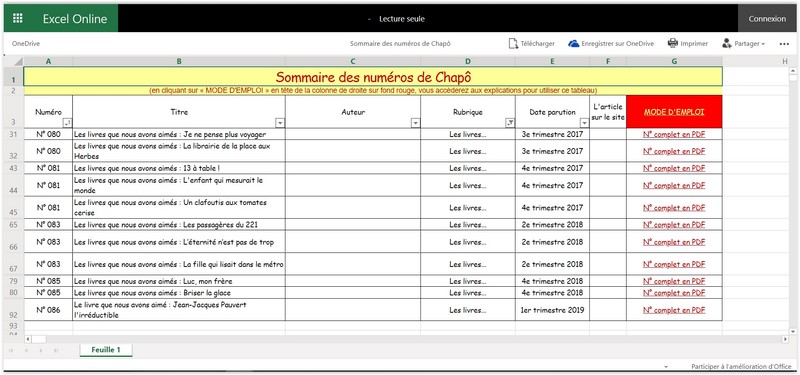Click the Excel Online brand title
The height and width of the screenshot is (375, 800).
click(x=75, y=19)
